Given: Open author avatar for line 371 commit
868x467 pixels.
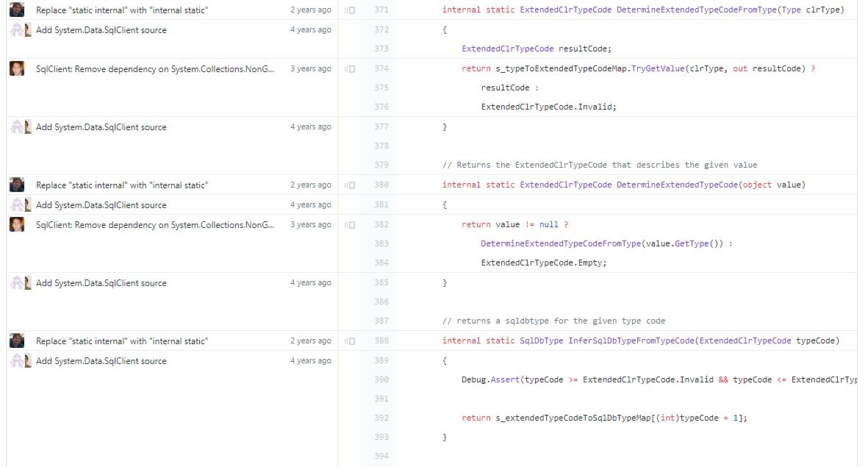Looking at the screenshot, I should point(17,10).
